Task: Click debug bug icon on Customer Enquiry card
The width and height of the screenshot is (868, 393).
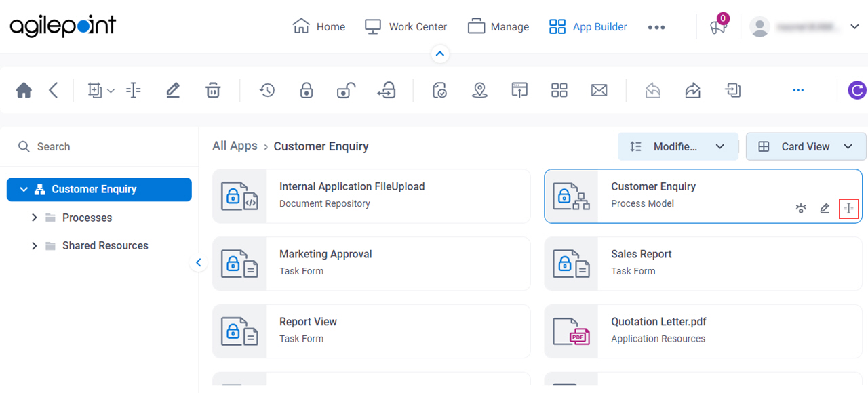Action: point(801,209)
